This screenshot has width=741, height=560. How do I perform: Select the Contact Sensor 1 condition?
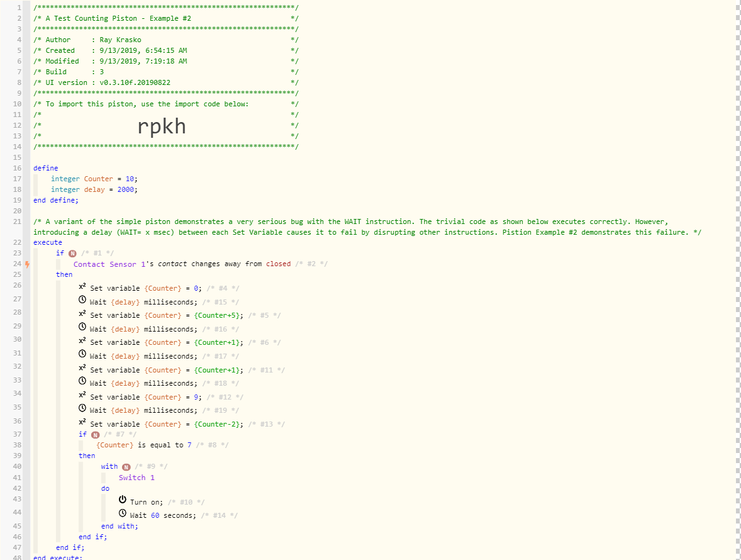[x=182, y=264]
